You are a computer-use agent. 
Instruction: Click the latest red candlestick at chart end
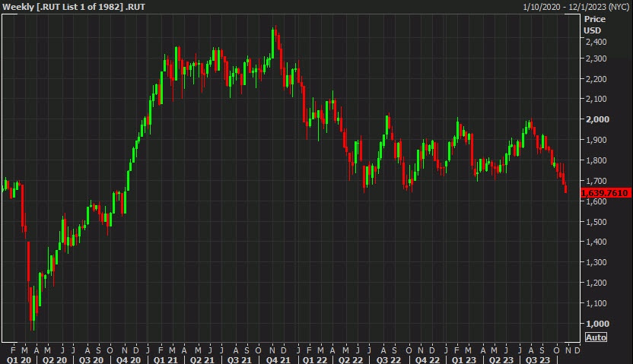point(565,187)
